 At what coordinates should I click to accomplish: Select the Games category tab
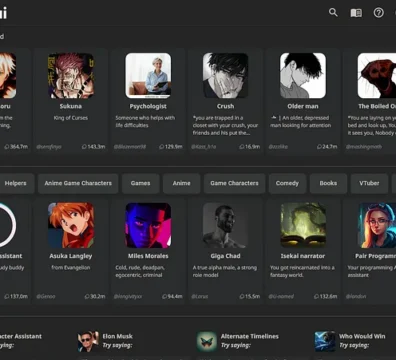[x=140, y=183]
